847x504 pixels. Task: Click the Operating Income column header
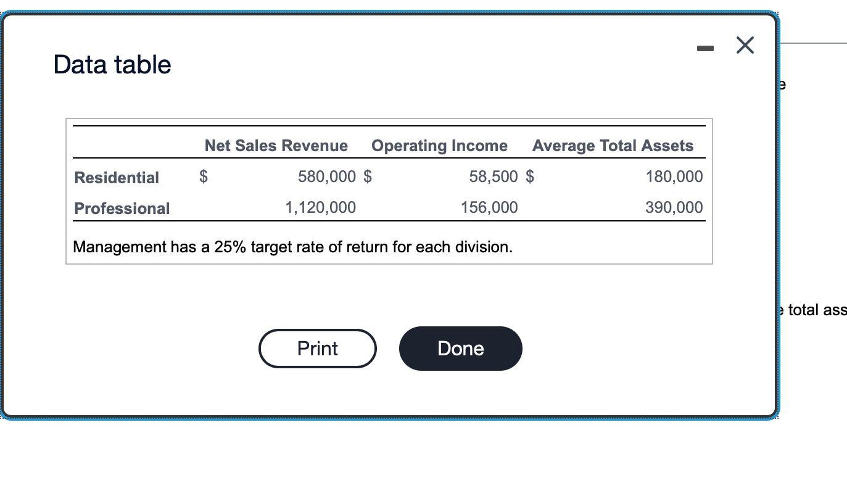point(439,146)
